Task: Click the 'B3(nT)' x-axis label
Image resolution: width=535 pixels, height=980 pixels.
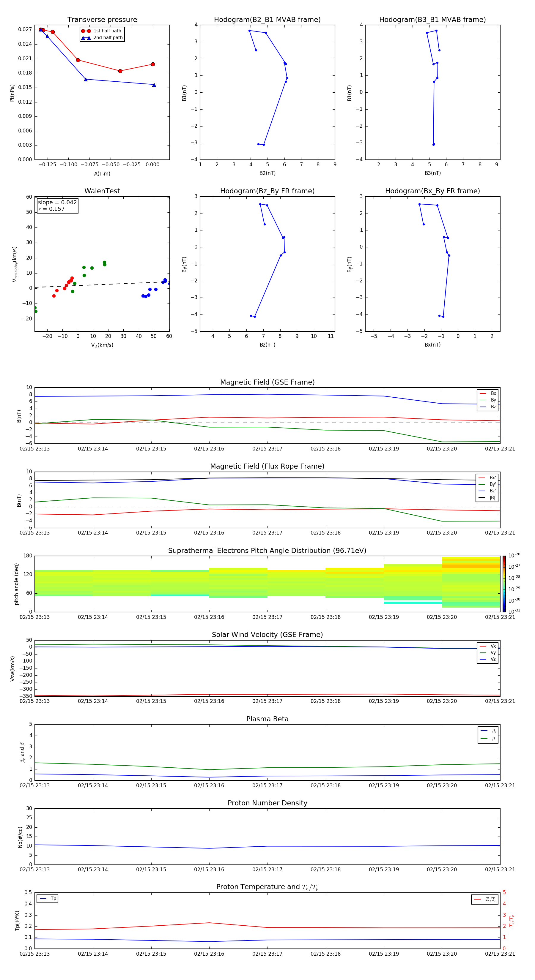Action: point(432,173)
